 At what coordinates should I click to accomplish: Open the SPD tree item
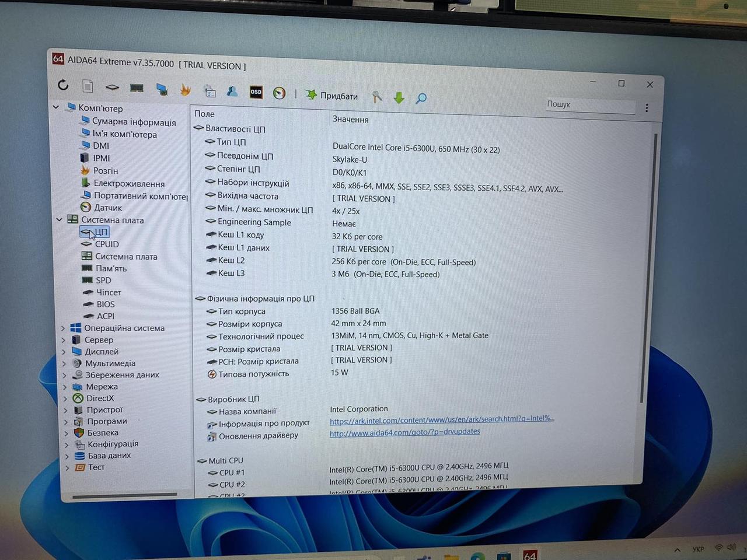pyautogui.click(x=103, y=280)
